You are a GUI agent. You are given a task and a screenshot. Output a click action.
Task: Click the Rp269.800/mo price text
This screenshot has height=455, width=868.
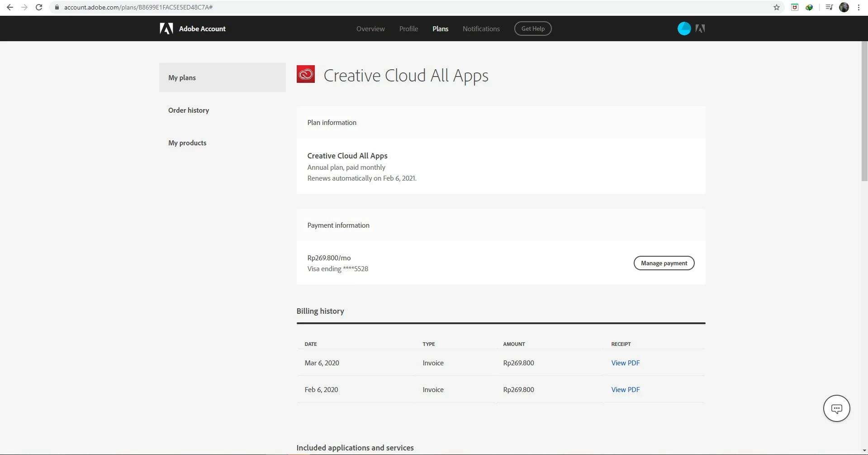329,258
